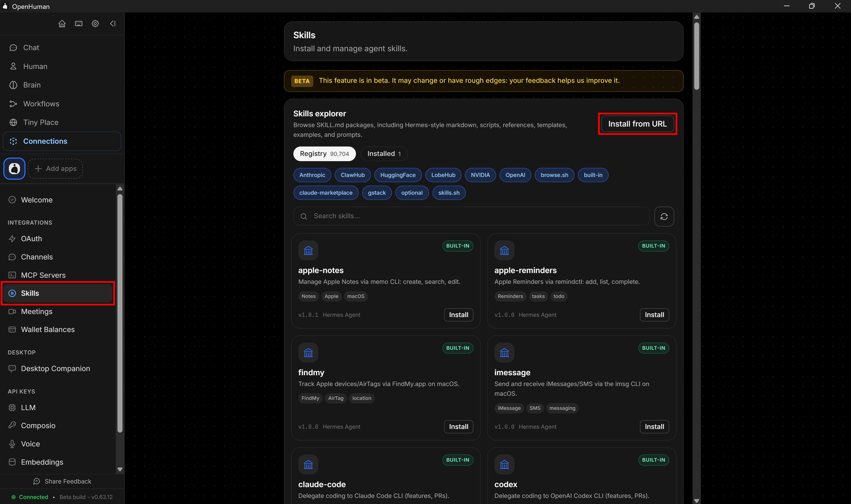Open Voice API key settings

point(58,444)
